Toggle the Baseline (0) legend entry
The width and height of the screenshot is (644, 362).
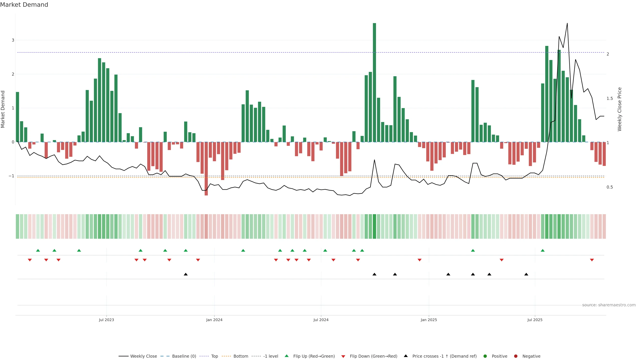click(184, 356)
